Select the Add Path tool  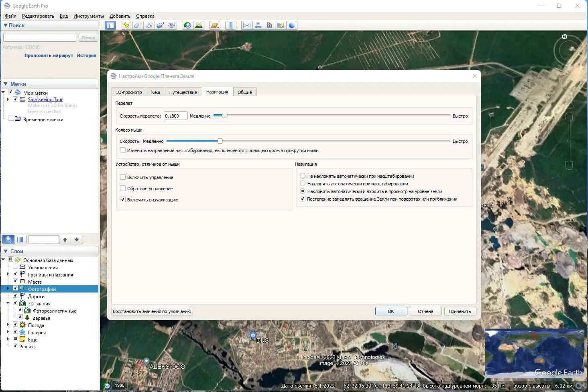(x=149, y=25)
